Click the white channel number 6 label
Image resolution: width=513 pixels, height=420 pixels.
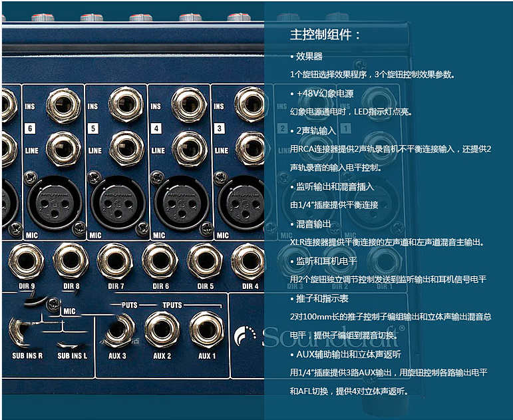point(30,128)
